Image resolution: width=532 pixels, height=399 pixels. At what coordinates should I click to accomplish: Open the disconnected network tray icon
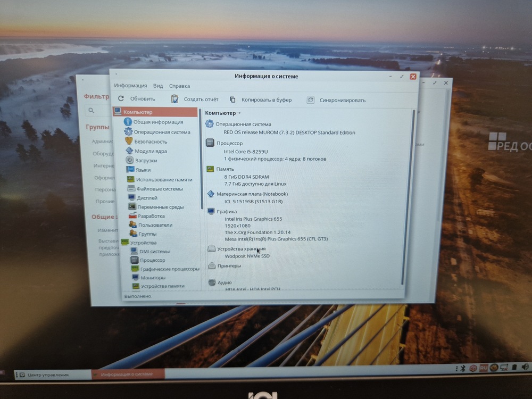(504, 368)
